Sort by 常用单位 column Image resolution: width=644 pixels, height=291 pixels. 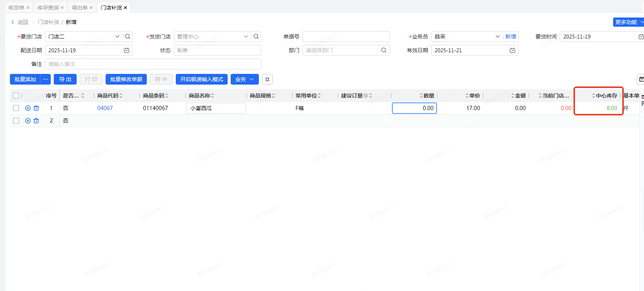(319, 96)
